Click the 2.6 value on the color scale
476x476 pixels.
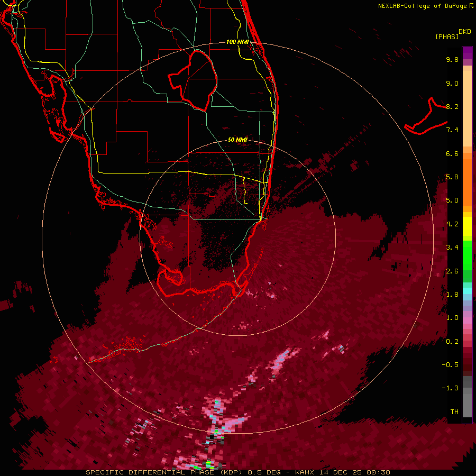click(x=452, y=271)
